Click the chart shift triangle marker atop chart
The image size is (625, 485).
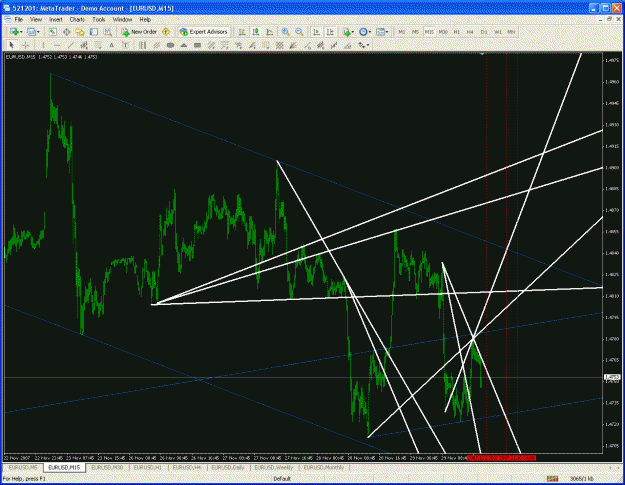click(482, 53)
